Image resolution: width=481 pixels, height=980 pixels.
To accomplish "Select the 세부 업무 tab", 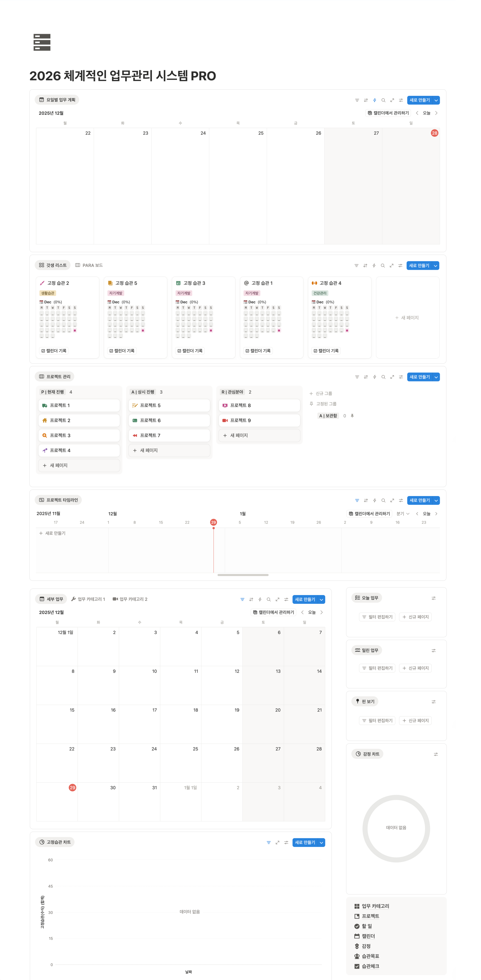I will pos(51,599).
